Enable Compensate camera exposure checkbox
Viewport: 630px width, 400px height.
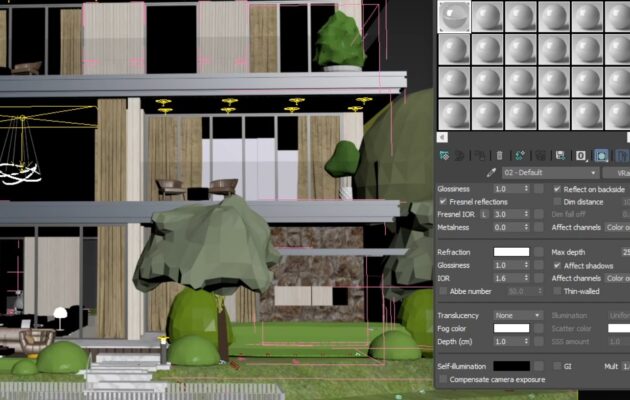click(x=443, y=380)
